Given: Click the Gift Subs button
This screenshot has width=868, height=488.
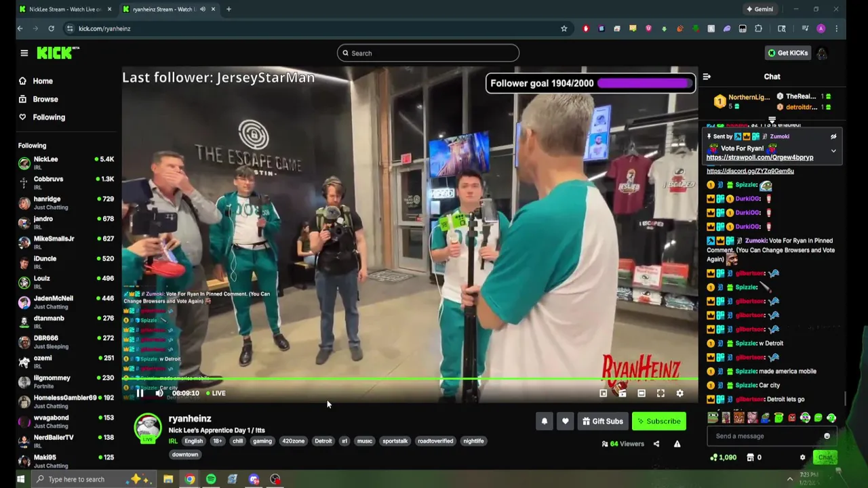Looking at the screenshot, I should coord(602,421).
